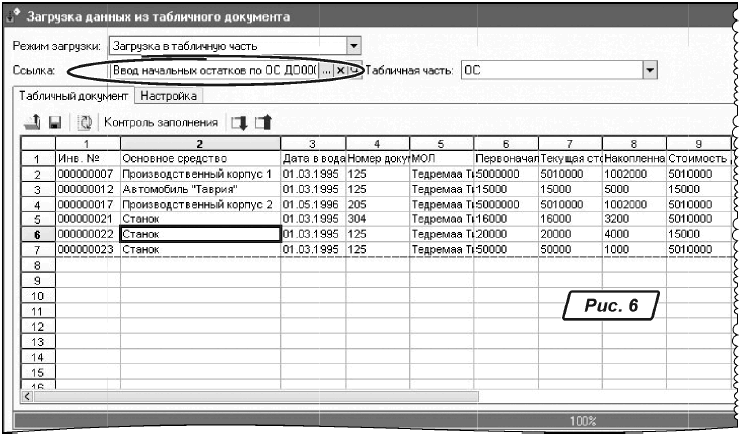Click the save (floppy disk) toolbar icon
741x437 pixels.
(x=51, y=123)
